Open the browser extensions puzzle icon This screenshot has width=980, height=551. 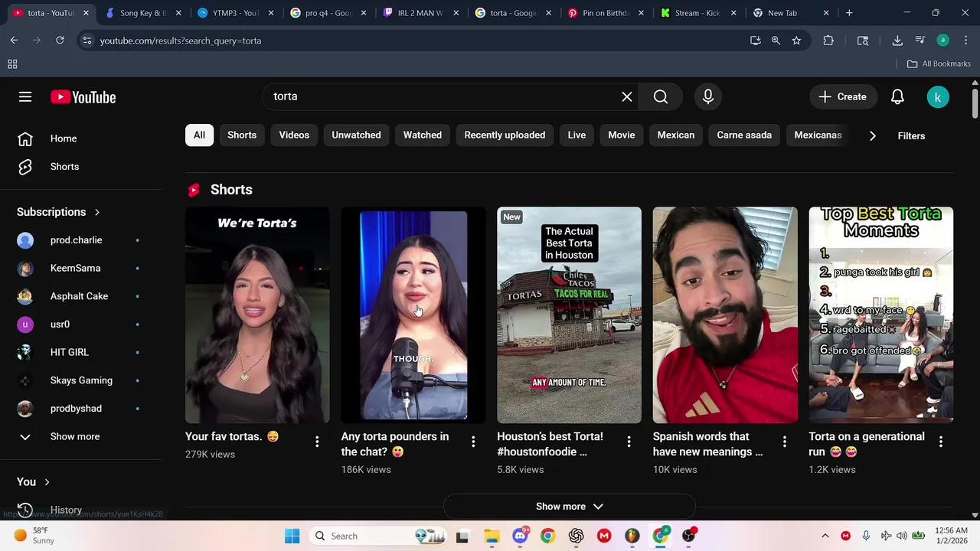coord(828,41)
